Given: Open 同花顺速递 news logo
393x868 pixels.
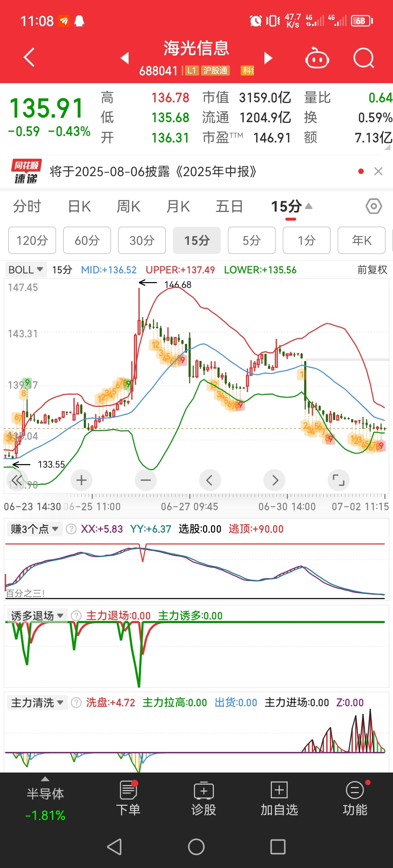Looking at the screenshot, I should pos(26,171).
